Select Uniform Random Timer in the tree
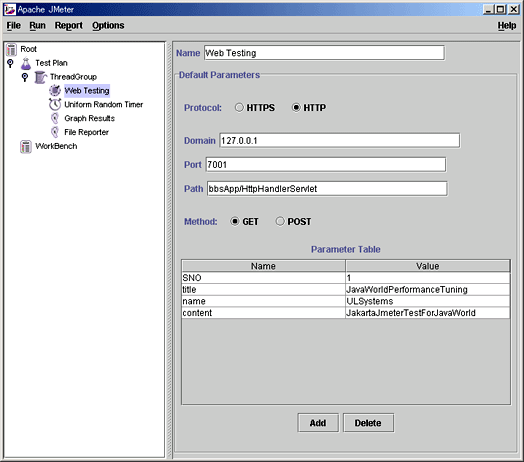Screen dimensions: 524x462 104,105
